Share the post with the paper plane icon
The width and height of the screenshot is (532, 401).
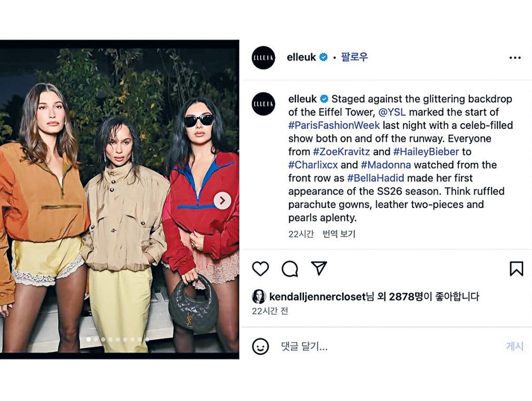[x=318, y=268]
